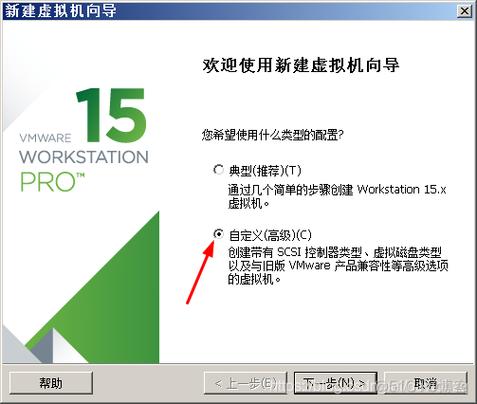Click the 取消 button
The image size is (477, 404).
[426, 383]
